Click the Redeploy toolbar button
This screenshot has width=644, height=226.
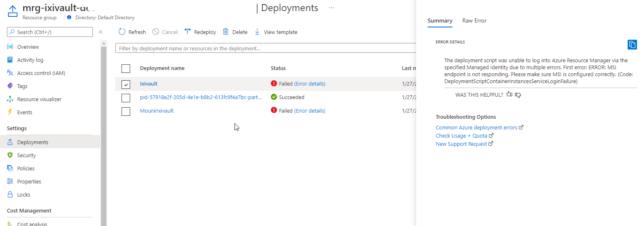point(200,32)
